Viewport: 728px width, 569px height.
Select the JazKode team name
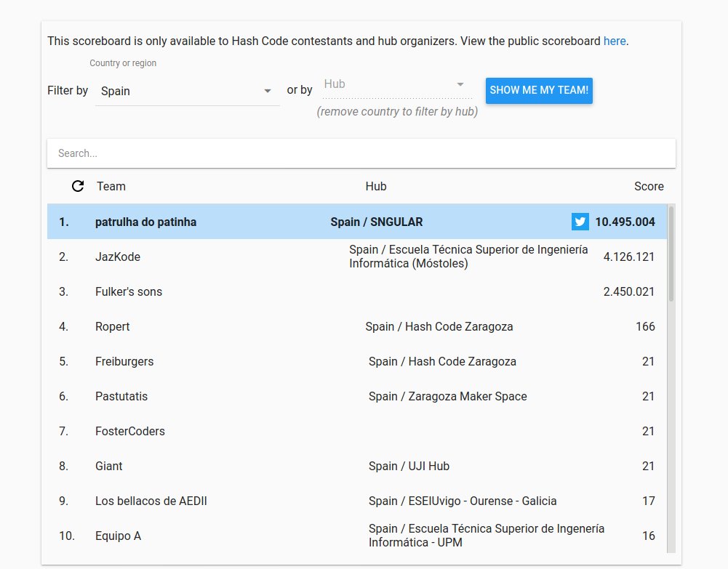[x=118, y=257]
